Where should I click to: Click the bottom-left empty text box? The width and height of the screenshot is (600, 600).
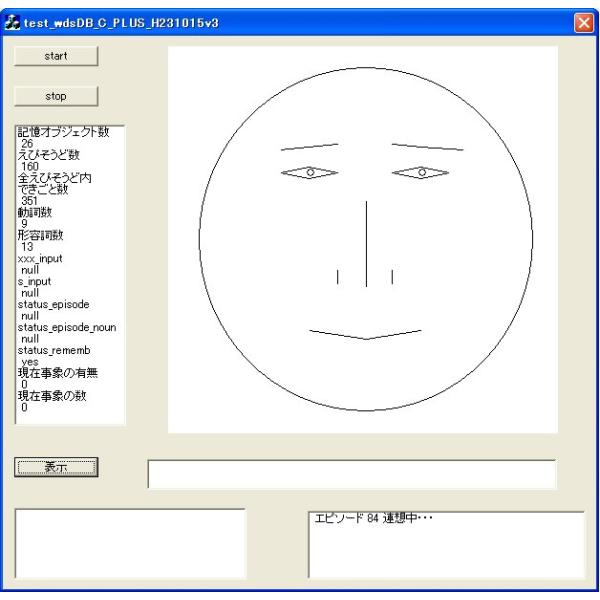click(x=131, y=542)
